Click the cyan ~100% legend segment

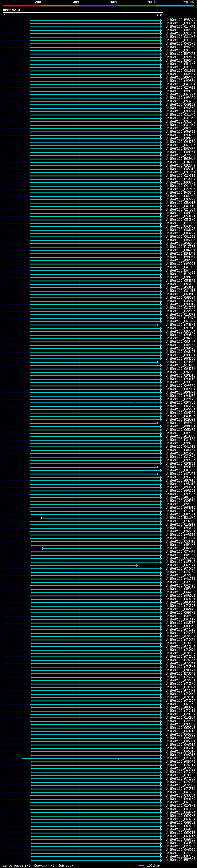click(175, 6)
